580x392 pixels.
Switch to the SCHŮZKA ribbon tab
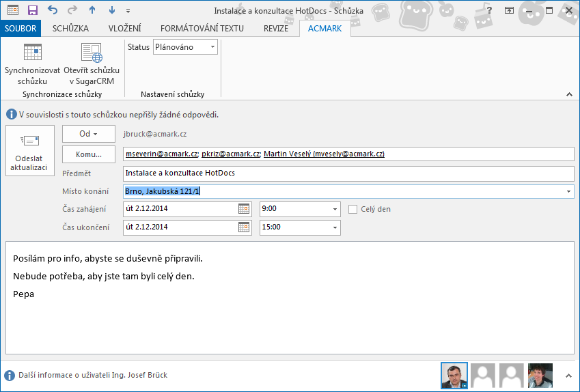70,29
